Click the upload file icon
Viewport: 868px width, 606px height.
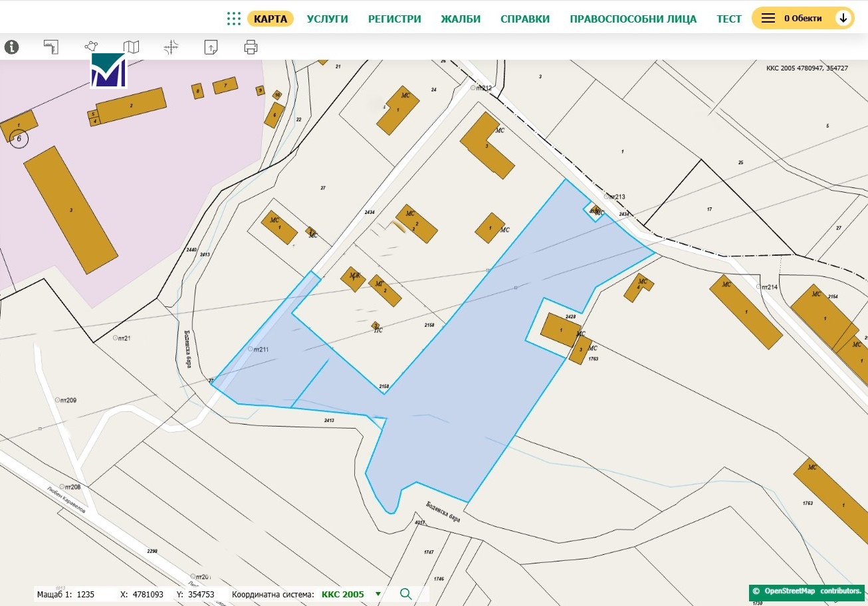tap(211, 47)
